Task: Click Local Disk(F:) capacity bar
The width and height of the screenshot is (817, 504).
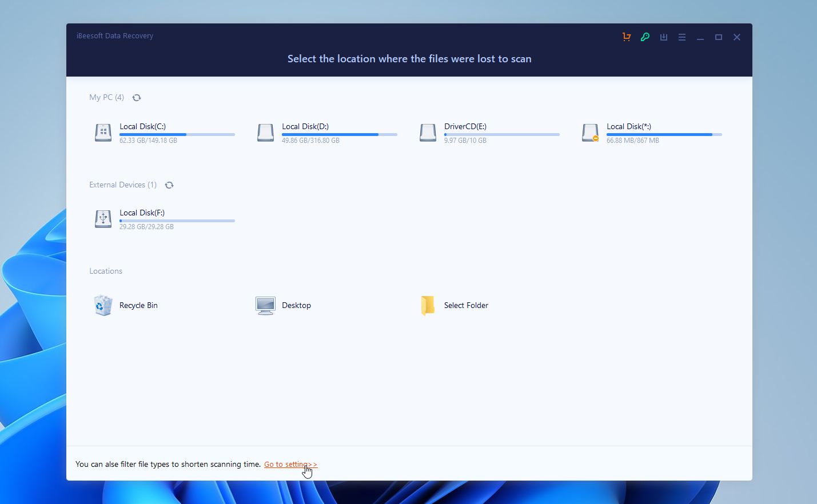Action: 176,221
